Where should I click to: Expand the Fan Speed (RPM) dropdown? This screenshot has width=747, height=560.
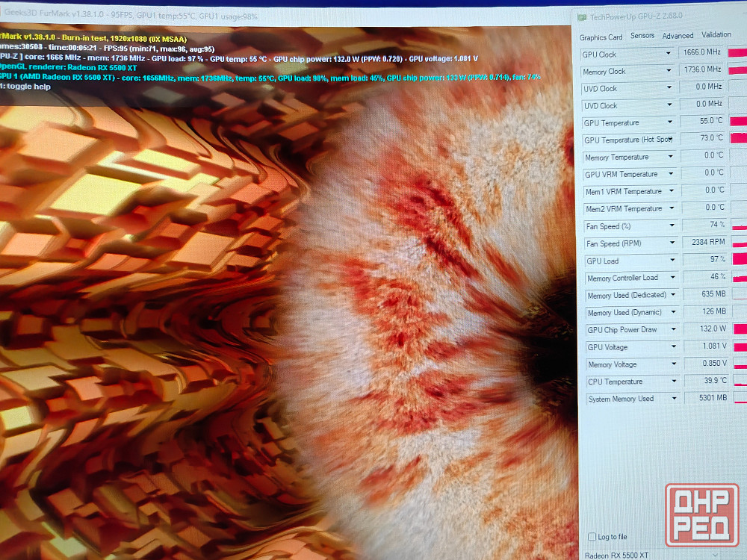(x=672, y=243)
